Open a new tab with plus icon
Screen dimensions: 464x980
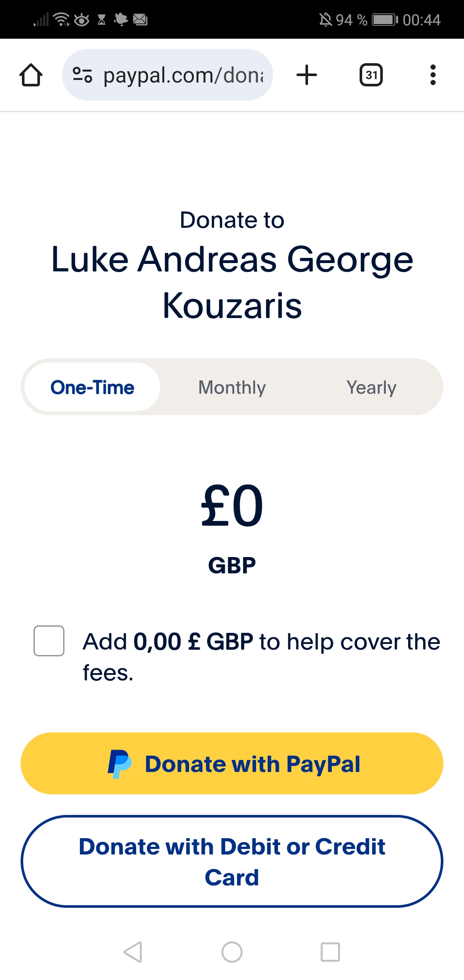[307, 75]
